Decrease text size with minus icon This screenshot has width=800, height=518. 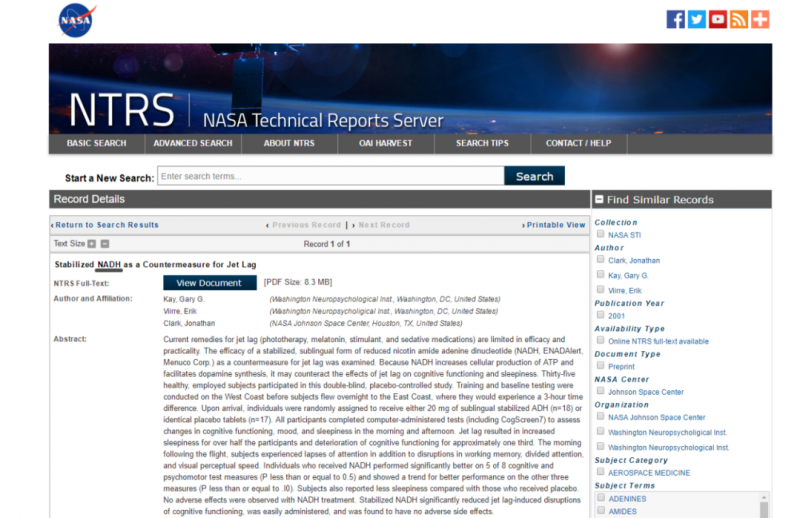[x=105, y=244]
